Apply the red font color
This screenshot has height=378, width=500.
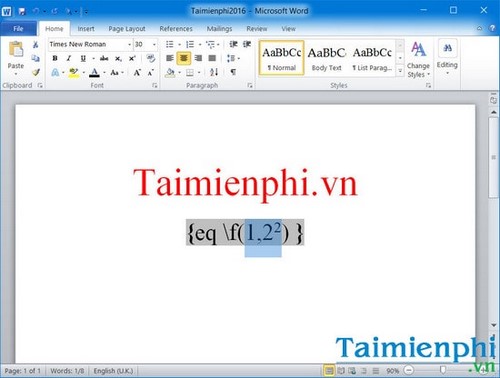pos(95,72)
